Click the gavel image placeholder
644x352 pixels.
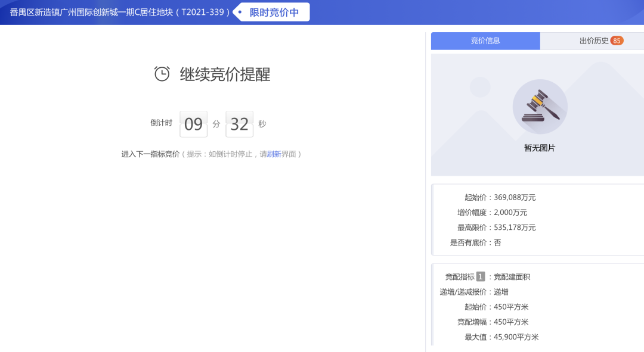pyautogui.click(x=540, y=106)
